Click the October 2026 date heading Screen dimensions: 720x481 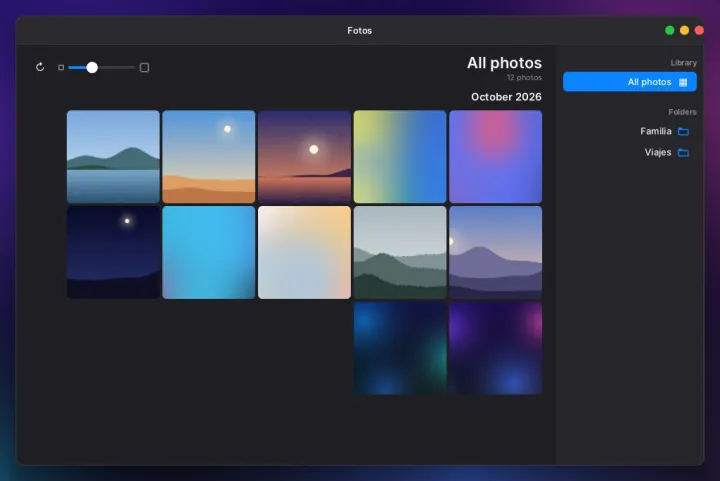(x=506, y=97)
